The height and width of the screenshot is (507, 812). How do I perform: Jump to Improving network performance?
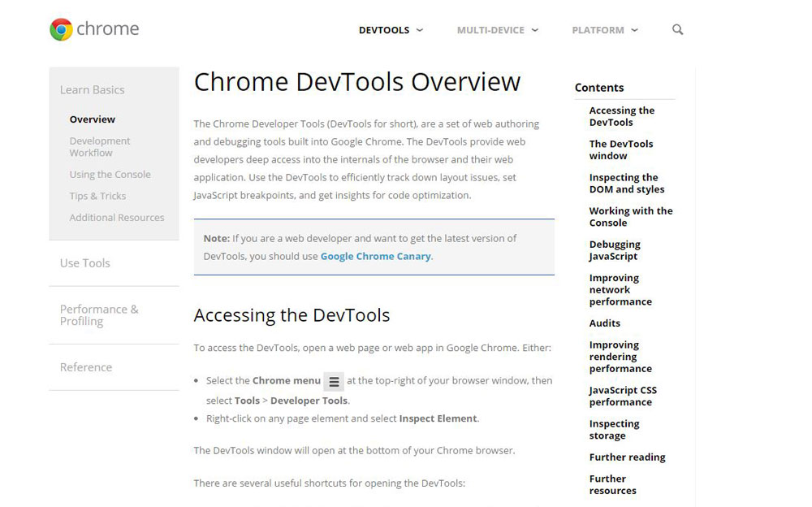(620, 290)
